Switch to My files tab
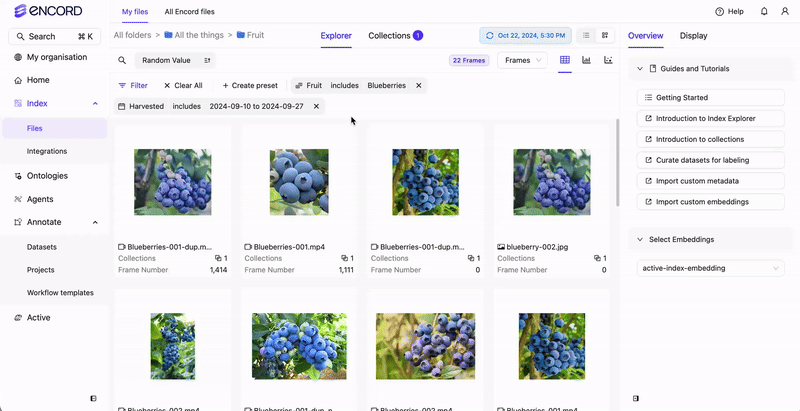800x411 pixels. point(135,12)
